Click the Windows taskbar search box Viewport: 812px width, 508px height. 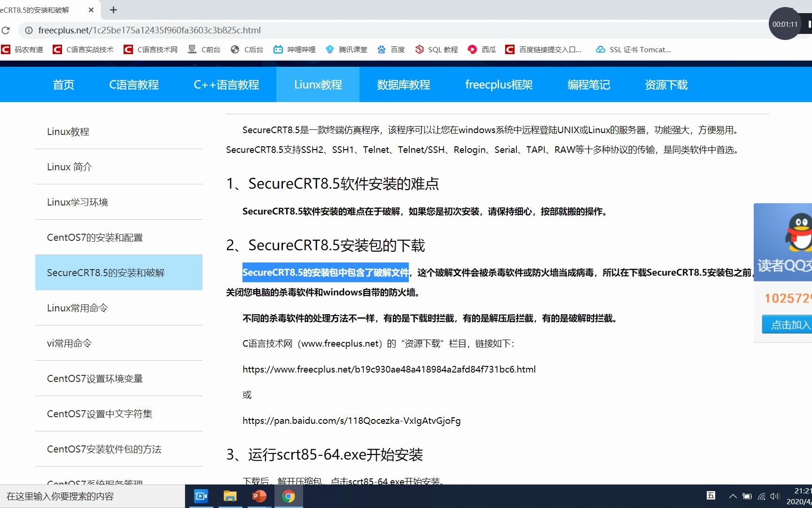pos(93,496)
